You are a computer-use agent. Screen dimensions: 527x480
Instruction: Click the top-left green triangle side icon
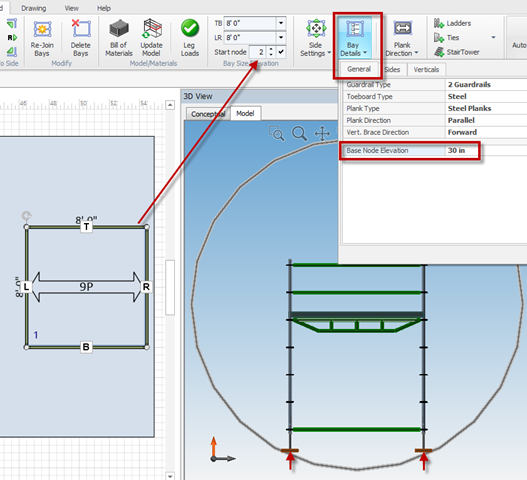[12, 23]
